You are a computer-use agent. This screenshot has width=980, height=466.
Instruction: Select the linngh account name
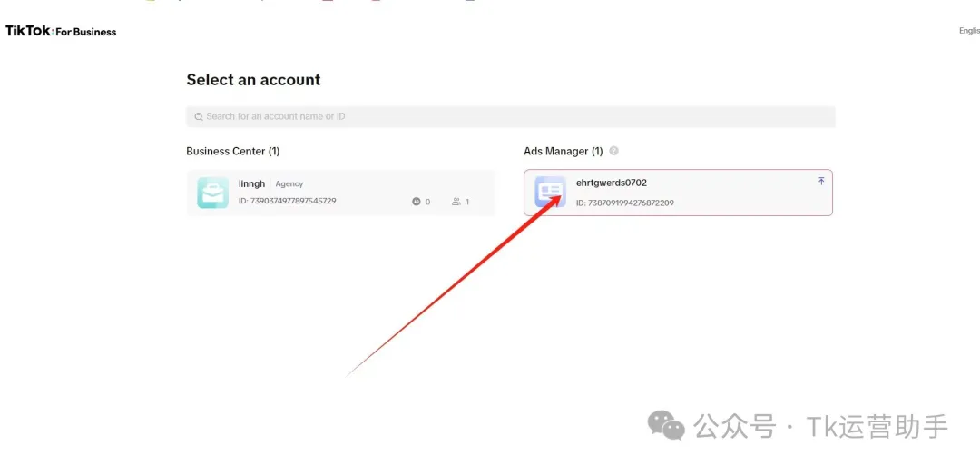251,183
